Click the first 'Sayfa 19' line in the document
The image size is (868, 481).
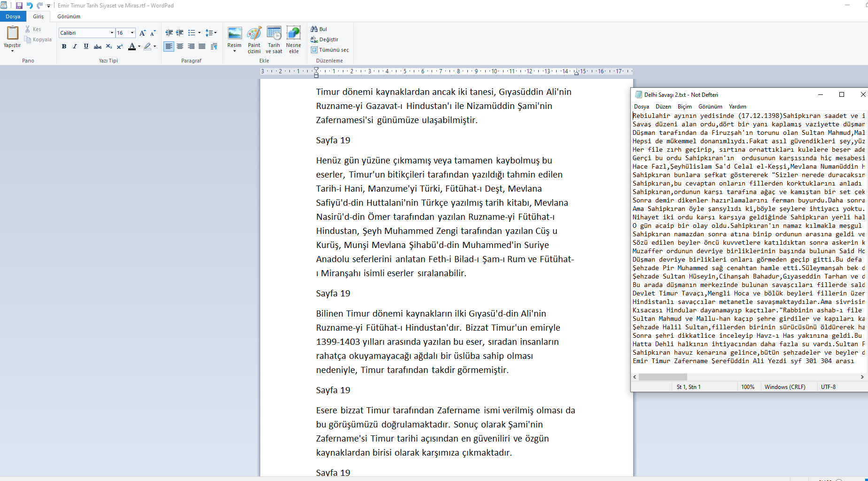point(333,140)
